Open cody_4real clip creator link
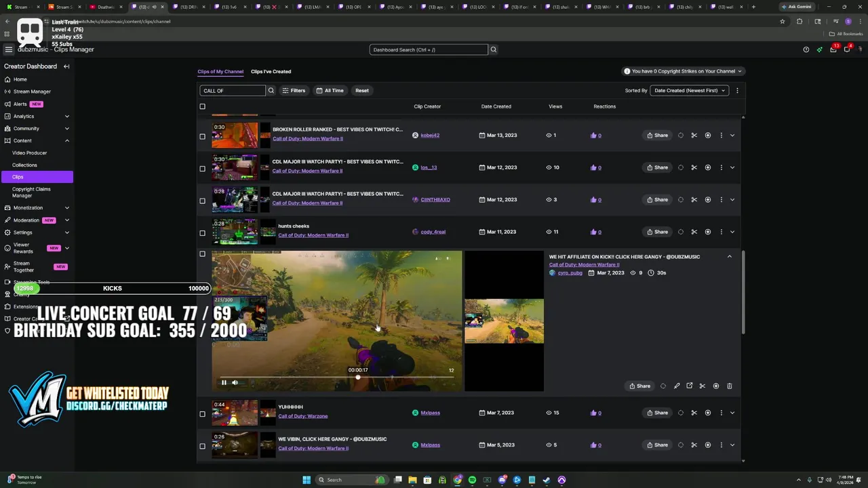The height and width of the screenshot is (488, 868). point(433,232)
